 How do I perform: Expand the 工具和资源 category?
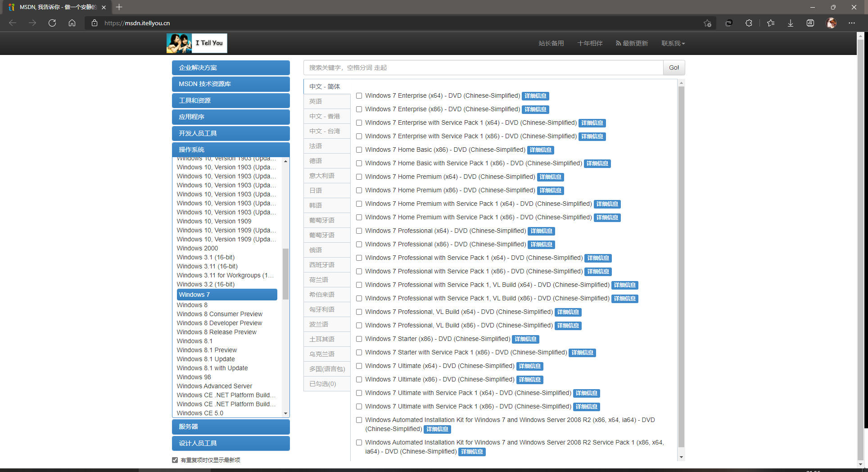[231, 100]
